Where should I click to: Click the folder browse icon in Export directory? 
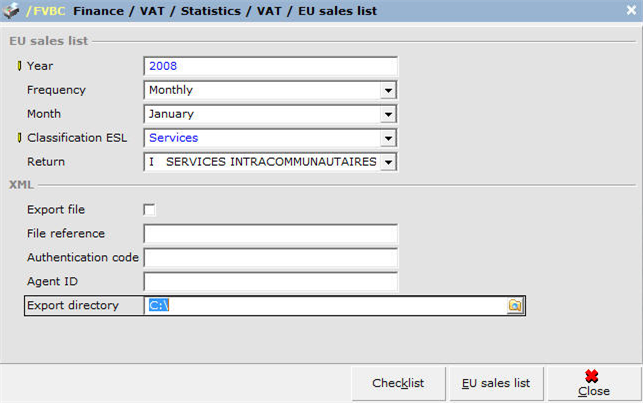click(515, 305)
